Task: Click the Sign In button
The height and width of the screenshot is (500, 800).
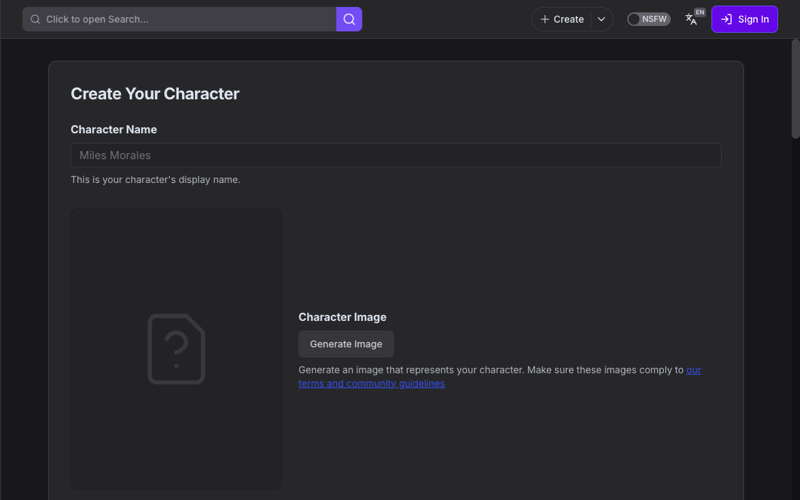Action: [x=744, y=19]
